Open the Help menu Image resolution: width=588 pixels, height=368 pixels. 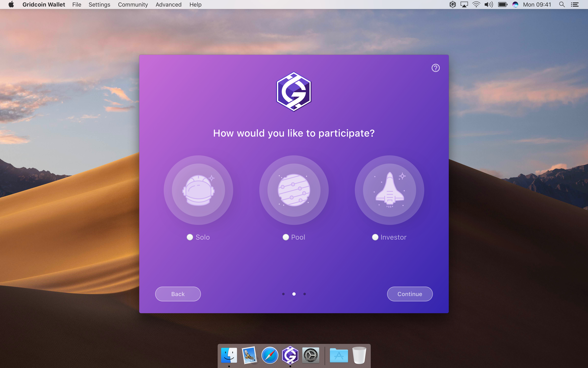pyautogui.click(x=195, y=5)
